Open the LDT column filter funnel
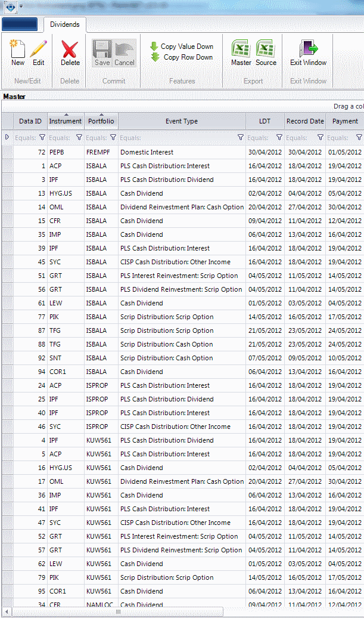The height and width of the screenshot is (618, 364). pyautogui.click(x=279, y=138)
